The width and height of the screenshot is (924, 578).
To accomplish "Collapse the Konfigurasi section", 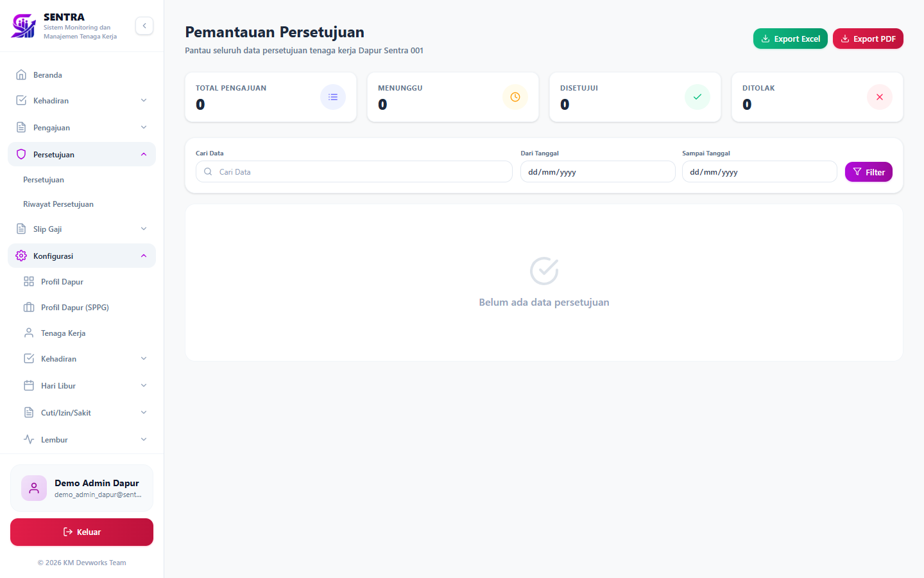I will [81, 256].
